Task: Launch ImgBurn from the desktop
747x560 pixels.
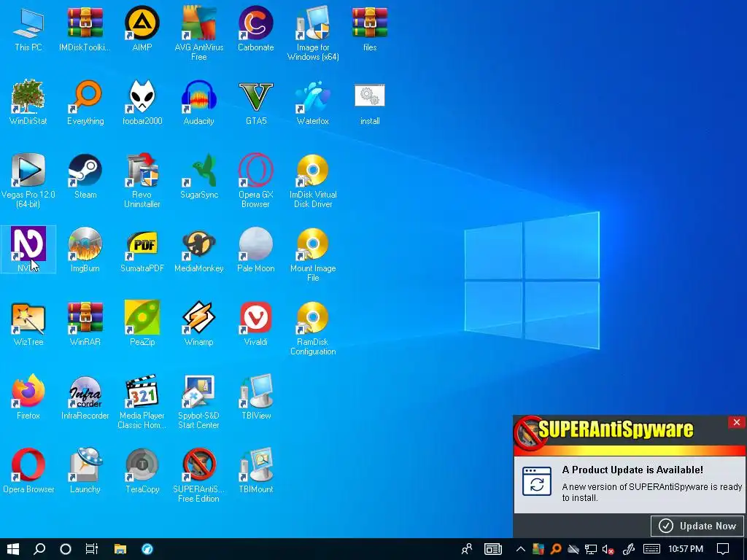Action: 85,249
